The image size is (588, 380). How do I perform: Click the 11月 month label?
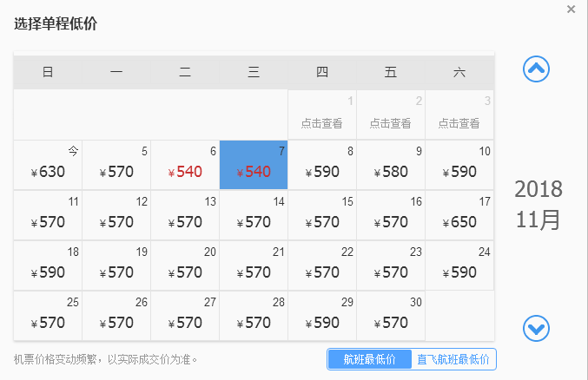click(538, 219)
